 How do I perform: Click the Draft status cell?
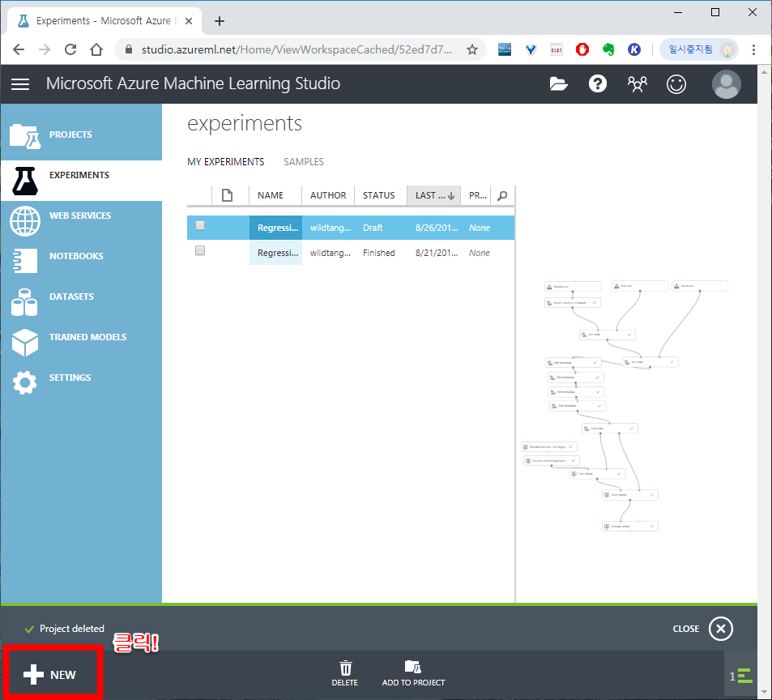coord(373,228)
